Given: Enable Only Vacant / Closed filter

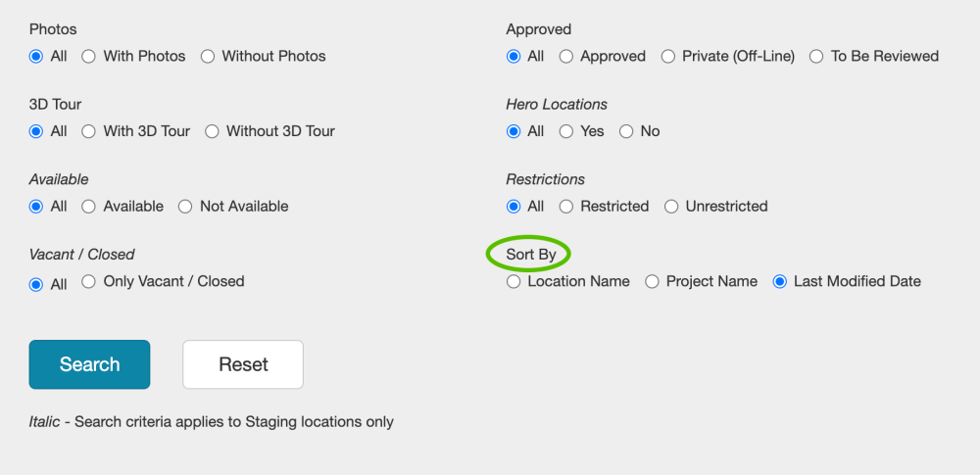Looking at the screenshot, I should coord(89,282).
